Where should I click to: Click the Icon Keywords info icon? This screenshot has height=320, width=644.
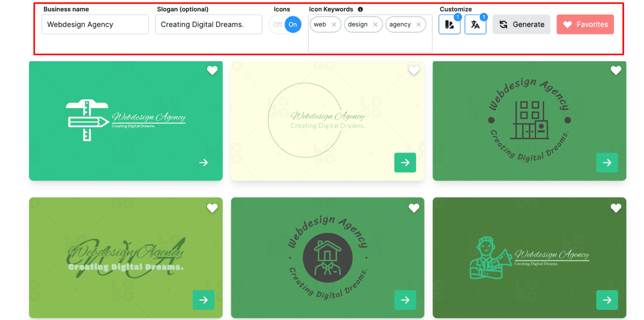pyautogui.click(x=360, y=9)
